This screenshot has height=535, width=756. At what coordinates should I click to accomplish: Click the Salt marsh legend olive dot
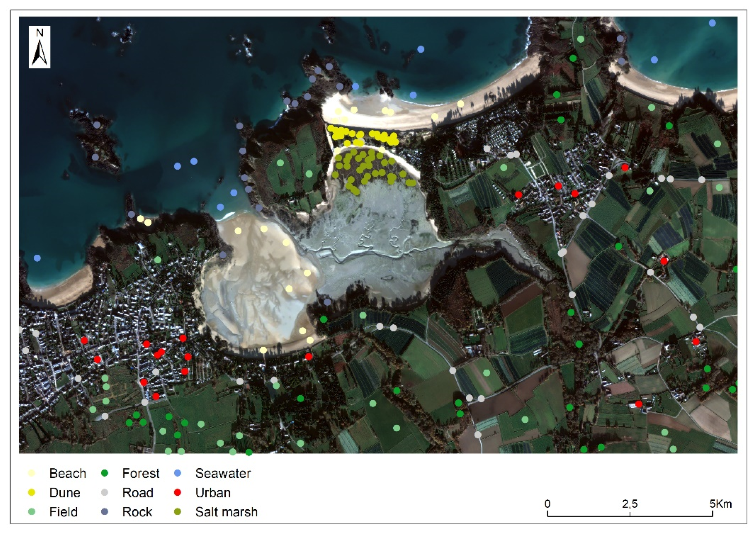point(178,512)
